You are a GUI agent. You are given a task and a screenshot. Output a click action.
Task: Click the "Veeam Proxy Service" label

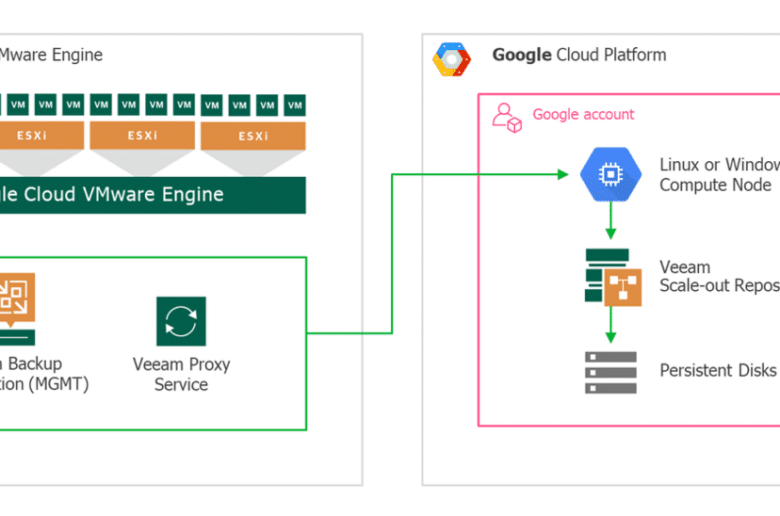[x=181, y=374]
